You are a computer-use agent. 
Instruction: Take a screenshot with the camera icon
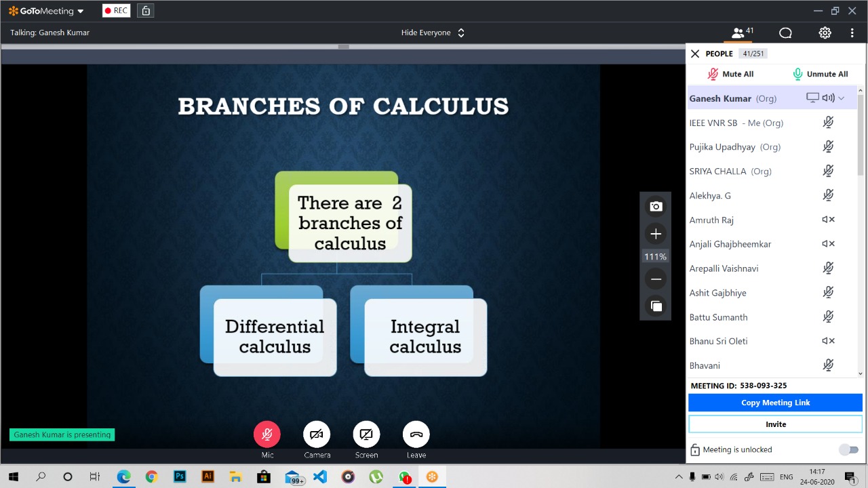click(656, 206)
